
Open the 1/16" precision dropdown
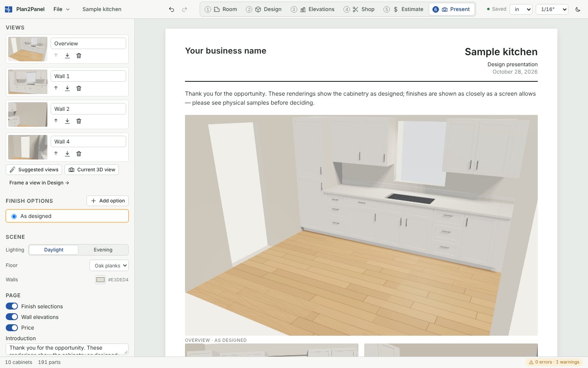point(552,9)
